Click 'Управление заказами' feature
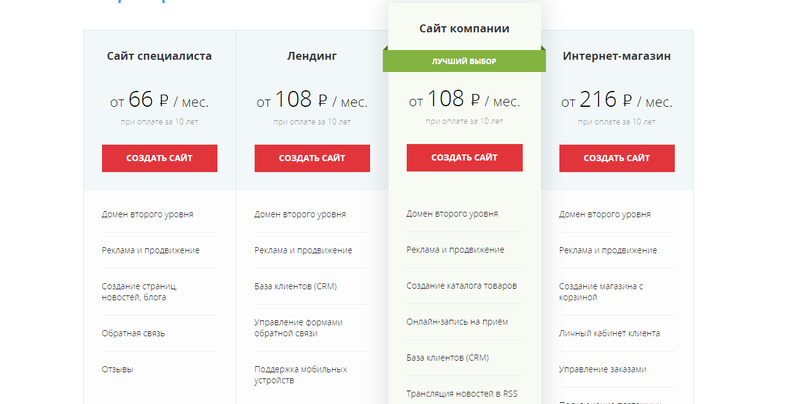Image resolution: width=800 pixels, height=404 pixels. [x=603, y=369]
